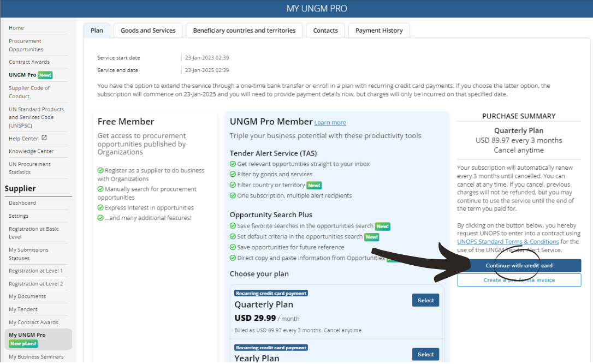Select the Yearly Plan
Image resolution: width=593 pixels, height=364 pixels.
(425, 354)
